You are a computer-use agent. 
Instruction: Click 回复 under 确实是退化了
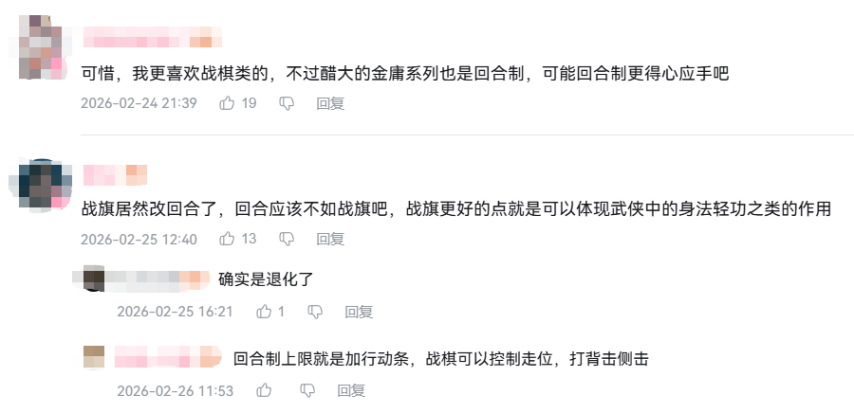[x=359, y=312]
